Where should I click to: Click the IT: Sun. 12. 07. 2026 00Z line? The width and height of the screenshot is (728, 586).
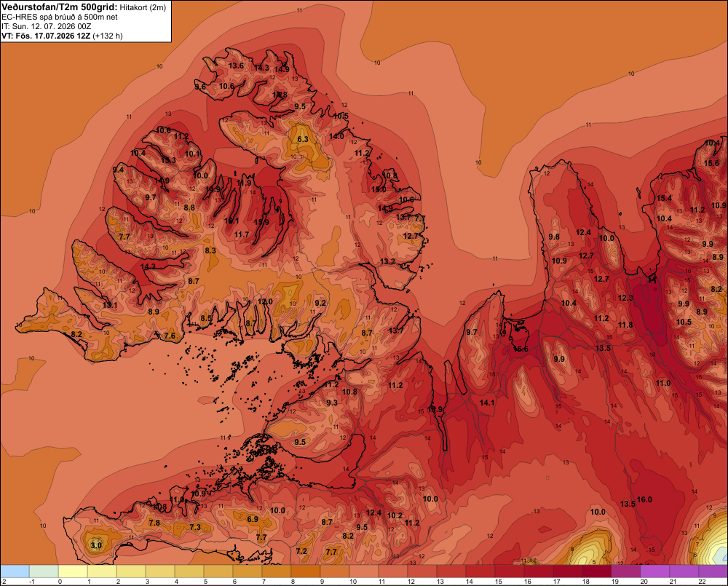[47, 26]
